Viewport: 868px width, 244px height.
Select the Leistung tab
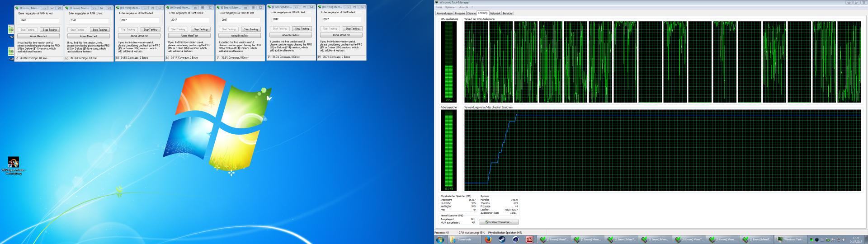[x=483, y=13]
